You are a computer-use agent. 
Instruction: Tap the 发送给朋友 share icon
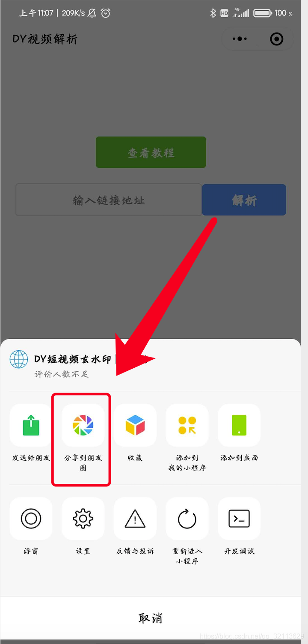[x=31, y=425]
